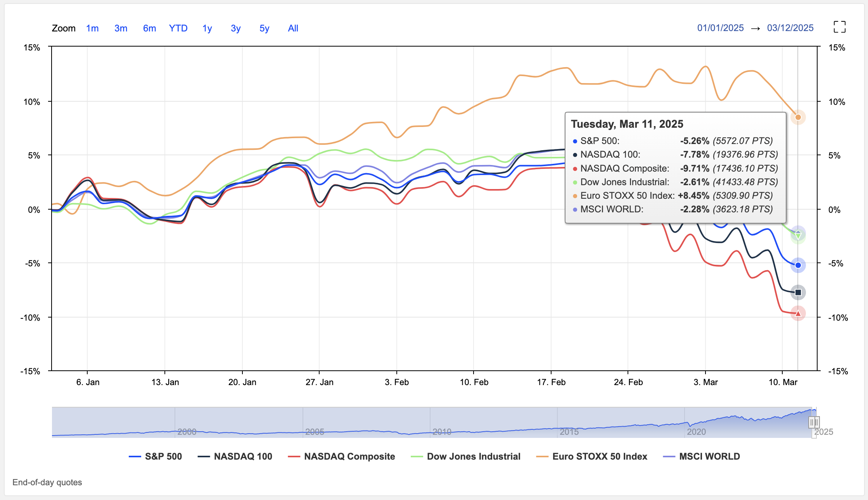
Task: Show All historical data range
Action: click(293, 28)
